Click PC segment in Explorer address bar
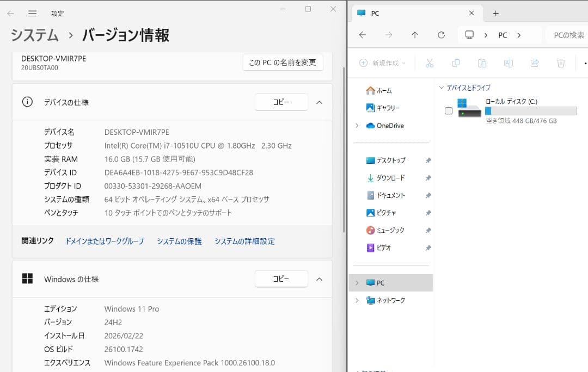This screenshot has height=372, width=588. (x=503, y=35)
